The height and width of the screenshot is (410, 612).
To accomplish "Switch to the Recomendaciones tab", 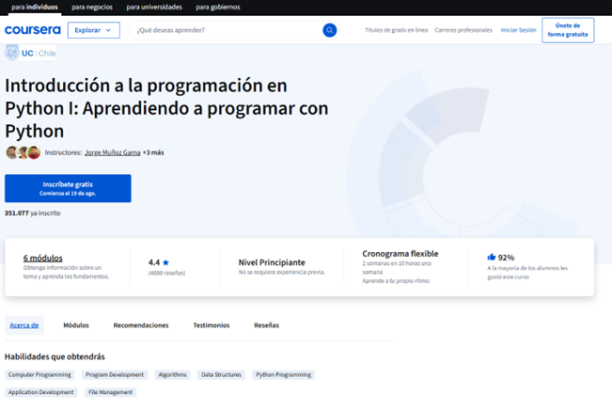I will tap(140, 325).
